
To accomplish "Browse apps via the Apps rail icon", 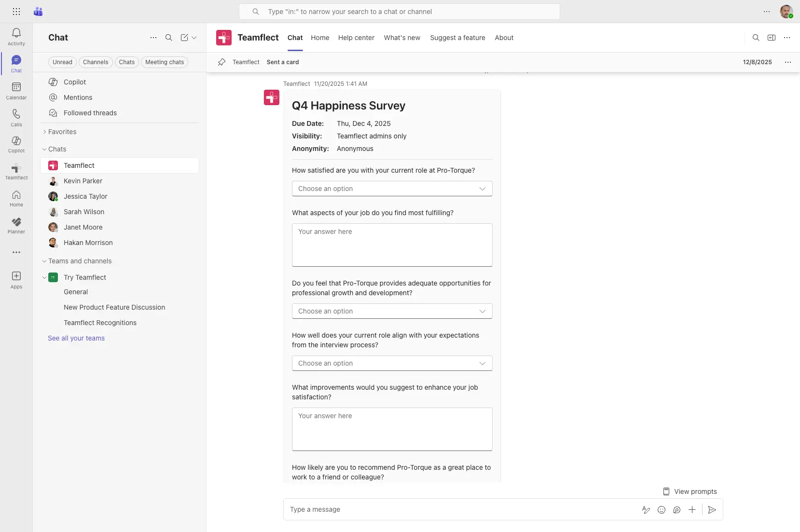I will tap(16, 279).
